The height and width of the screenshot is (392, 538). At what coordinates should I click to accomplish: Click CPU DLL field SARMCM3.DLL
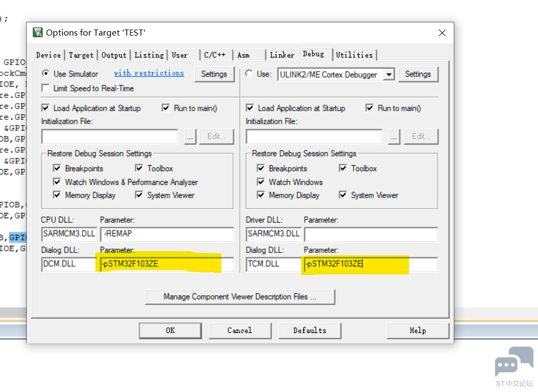(x=70, y=234)
